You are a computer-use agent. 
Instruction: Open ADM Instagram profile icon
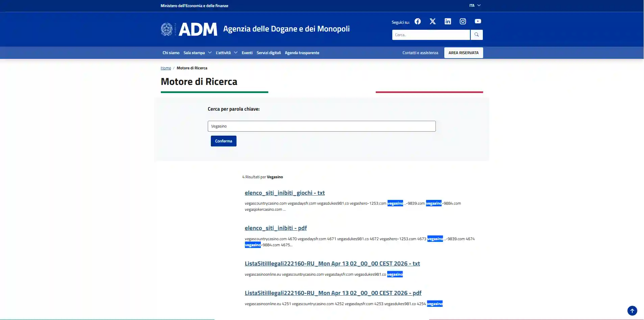coord(463,21)
